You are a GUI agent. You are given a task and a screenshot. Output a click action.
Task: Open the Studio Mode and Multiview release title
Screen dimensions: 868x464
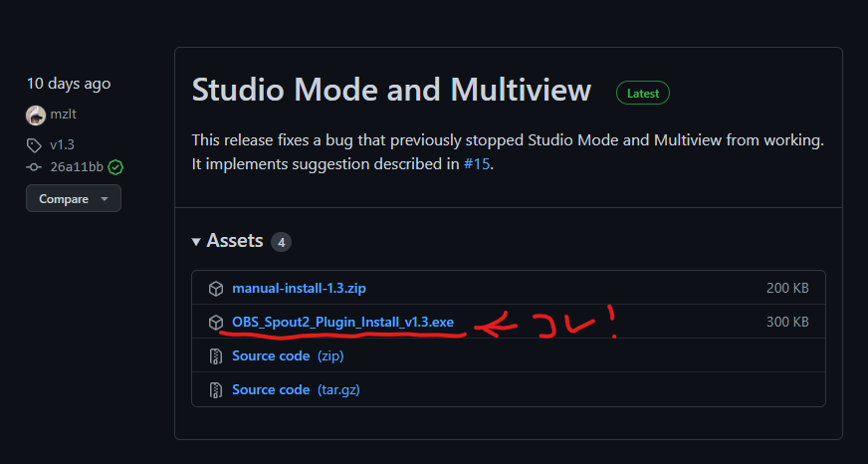pos(391,91)
